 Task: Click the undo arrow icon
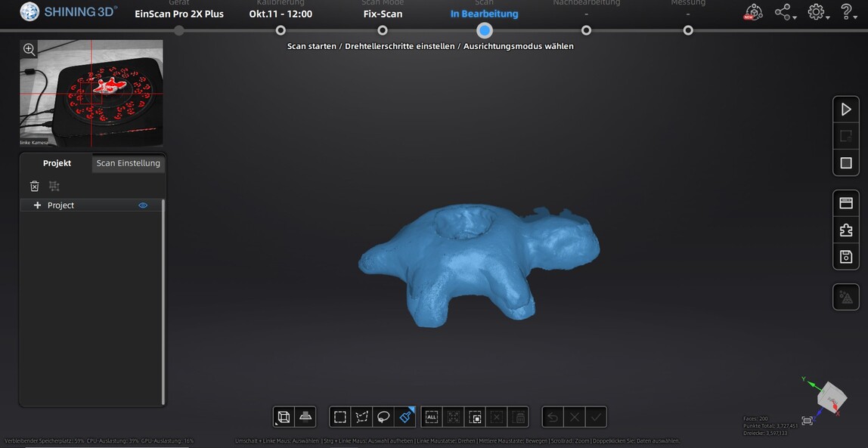point(553,417)
